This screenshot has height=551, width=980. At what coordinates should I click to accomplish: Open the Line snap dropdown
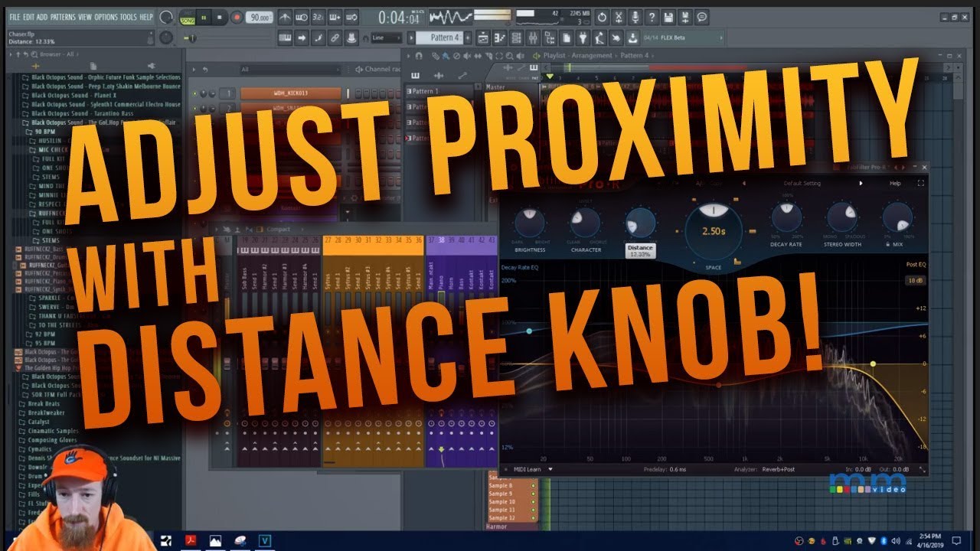pos(387,37)
